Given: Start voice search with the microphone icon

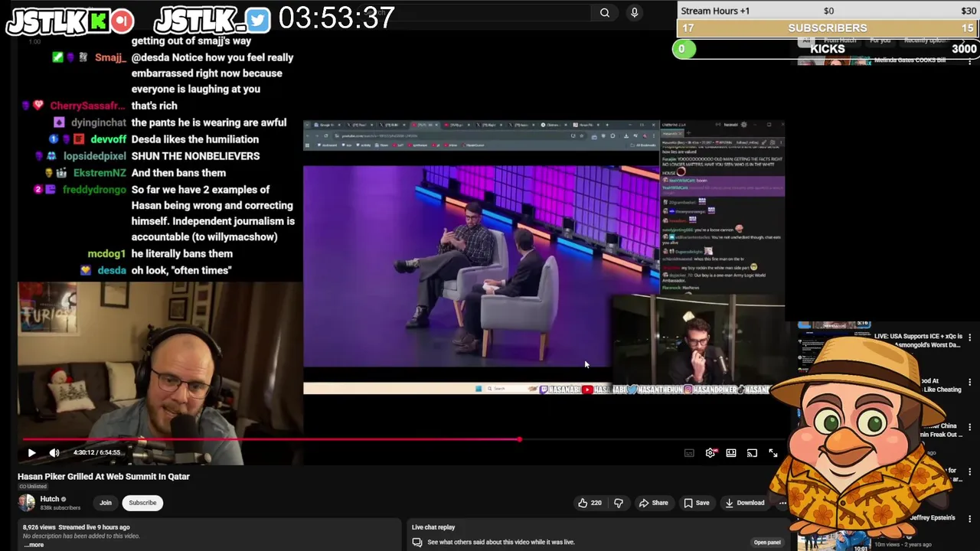Looking at the screenshot, I should point(634,12).
